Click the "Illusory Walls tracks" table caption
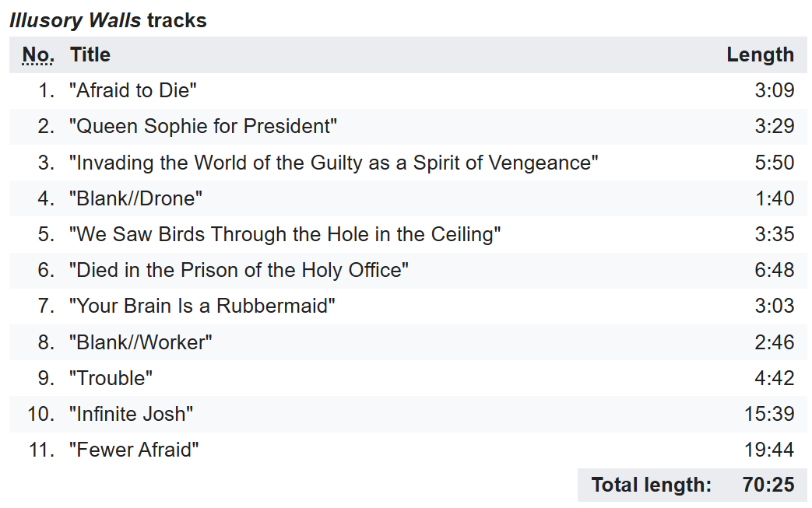This screenshot has height=508, width=812. click(108, 21)
